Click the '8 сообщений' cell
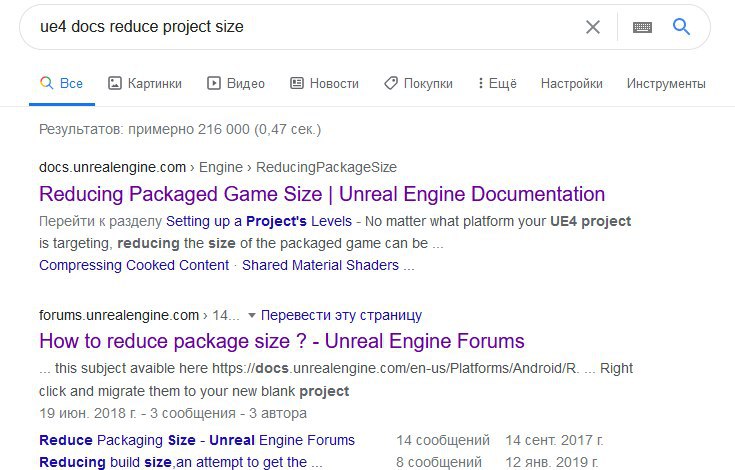 click(439, 462)
